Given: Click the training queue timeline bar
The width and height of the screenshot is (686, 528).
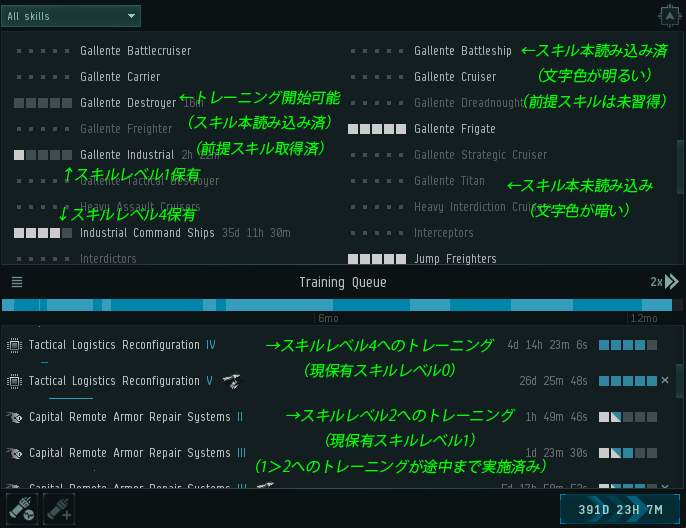Looking at the screenshot, I should (336, 305).
